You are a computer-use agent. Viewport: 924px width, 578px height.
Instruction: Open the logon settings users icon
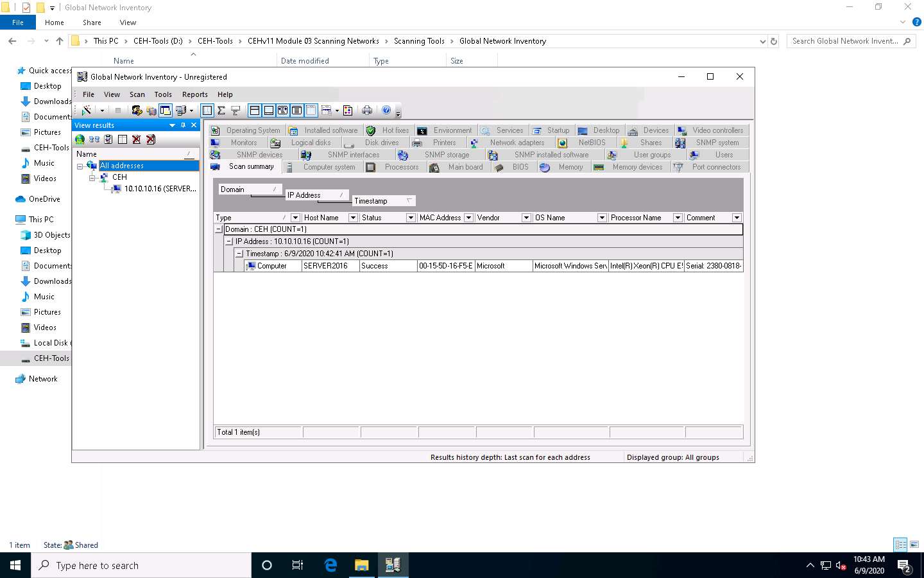(x=137, y=110)
